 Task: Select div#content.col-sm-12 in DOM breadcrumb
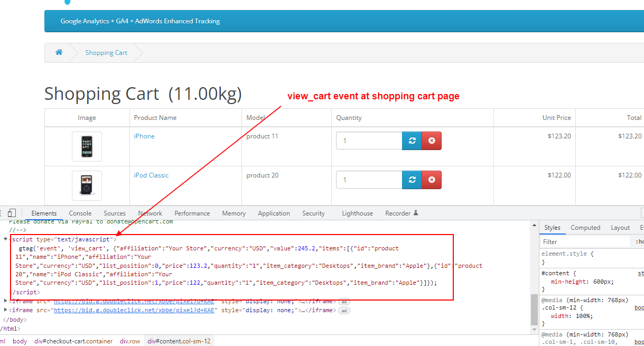[x=179, y=341]
